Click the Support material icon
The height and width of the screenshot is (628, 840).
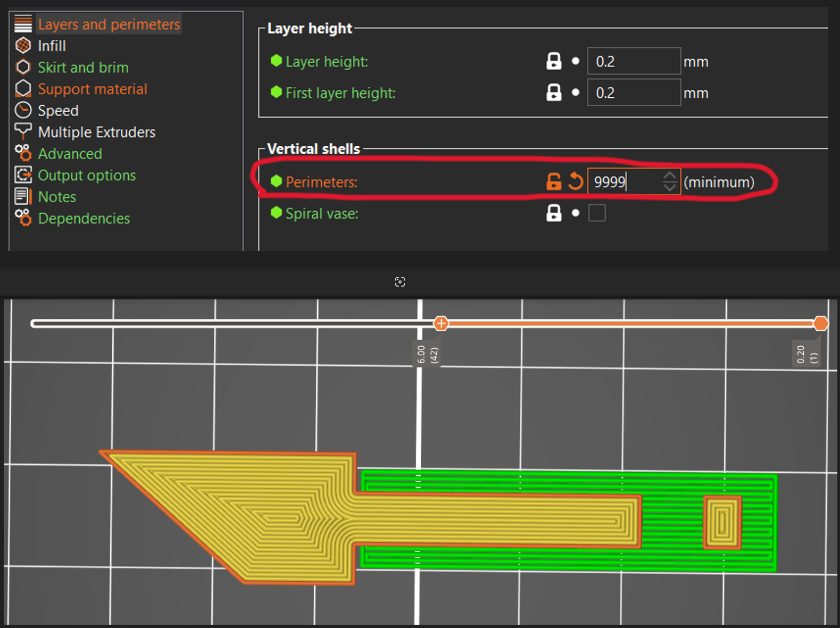[23, 89]
